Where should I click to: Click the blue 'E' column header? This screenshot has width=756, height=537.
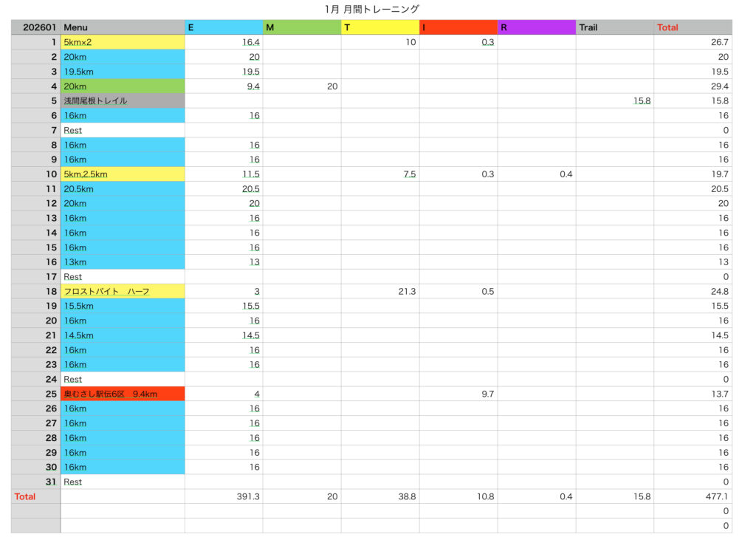[223, 27]
